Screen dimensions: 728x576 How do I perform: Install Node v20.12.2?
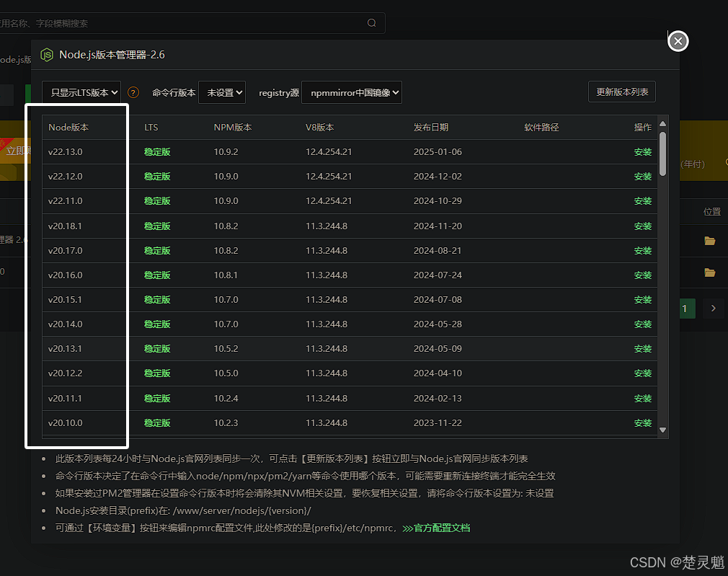tap(642, 373)
